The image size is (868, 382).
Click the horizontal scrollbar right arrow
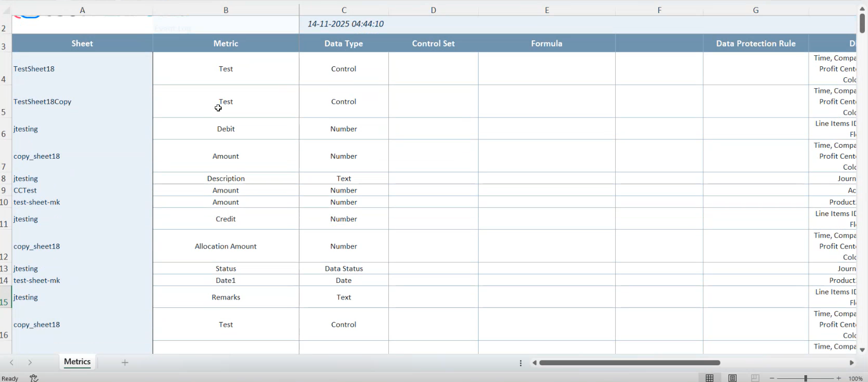click(x=852, y=363)
